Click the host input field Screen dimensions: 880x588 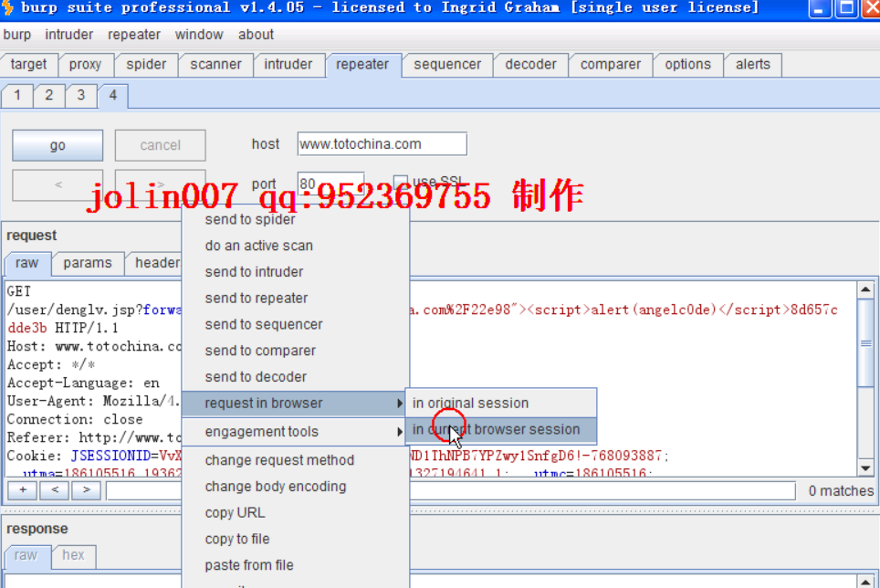(x=382, y=144)
